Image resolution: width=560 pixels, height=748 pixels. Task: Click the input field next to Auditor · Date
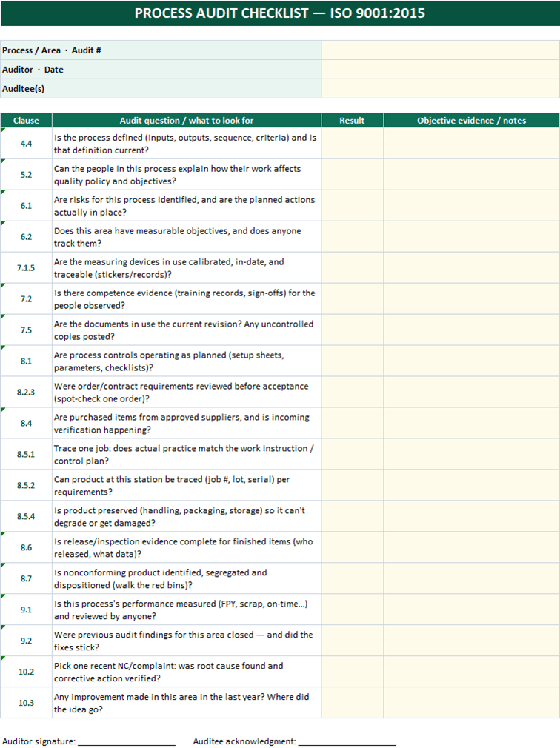click(x=440, y=69)
